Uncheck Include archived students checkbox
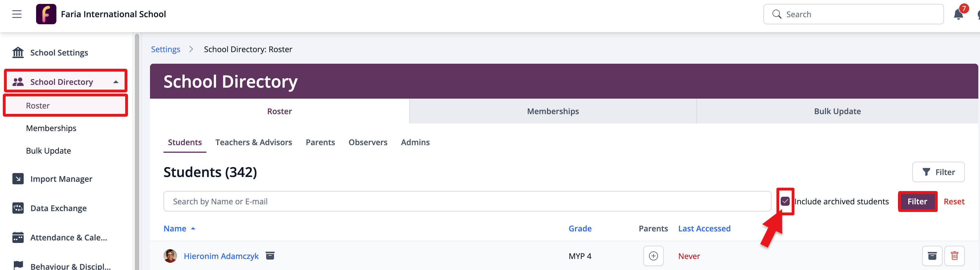This screenshot has height=270, width=980. tap(785, 201)
